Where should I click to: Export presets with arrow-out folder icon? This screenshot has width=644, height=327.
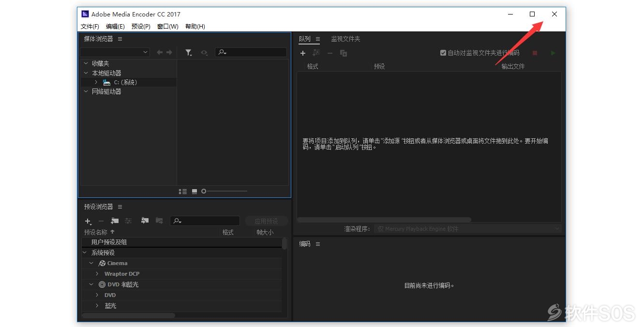(x=159, y=221)
